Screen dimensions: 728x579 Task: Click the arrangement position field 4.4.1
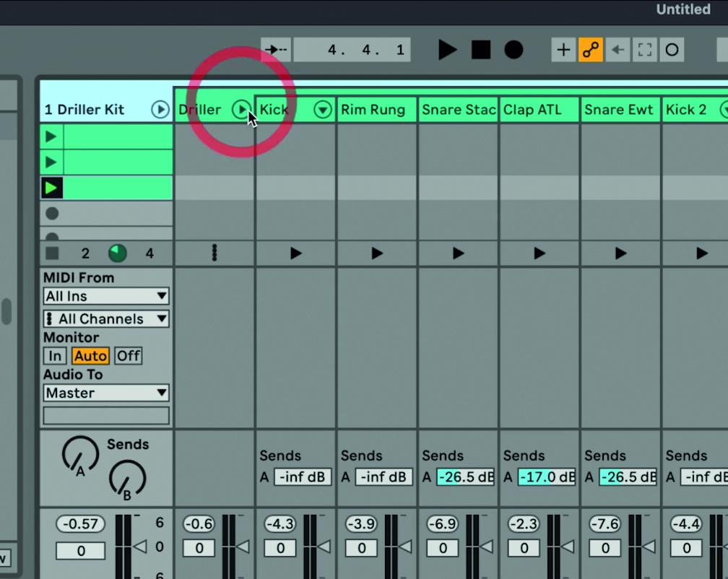[352, 50]
